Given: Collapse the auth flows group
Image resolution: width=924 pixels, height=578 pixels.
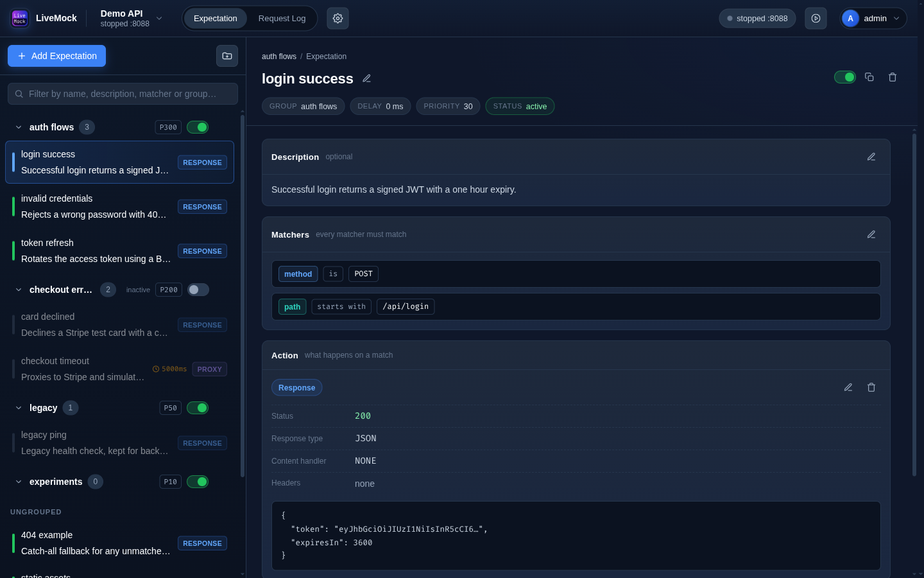Looking at the screenshot, I should [19, 127].
